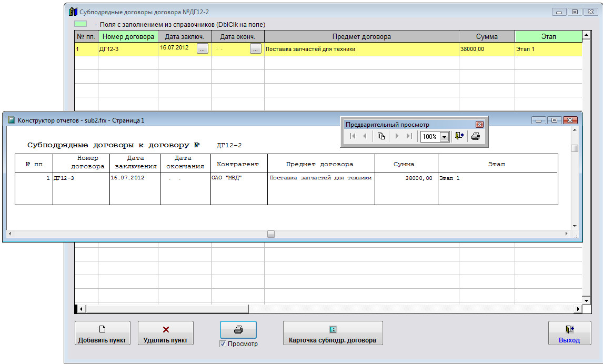The width and height of the screenshot is (603, 364).
Task: Click the report horizontal scrollbar thumb
Action: coord(271,234)
